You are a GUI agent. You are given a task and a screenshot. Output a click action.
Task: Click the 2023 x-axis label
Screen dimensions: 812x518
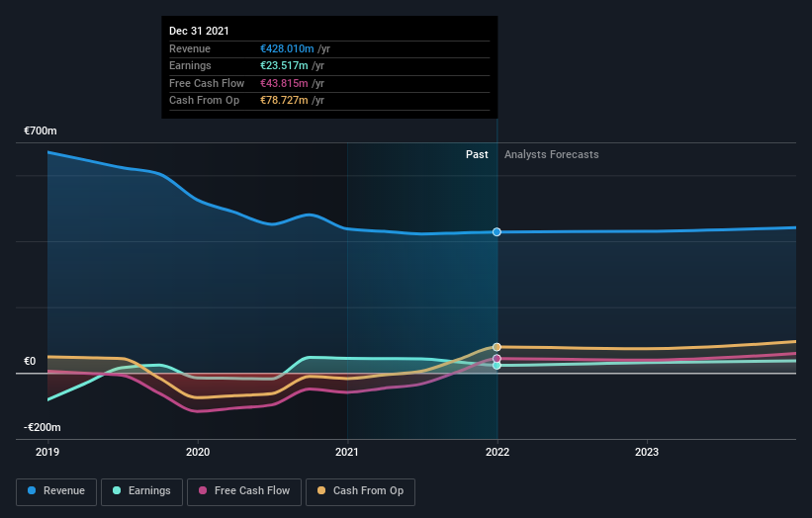647,452
